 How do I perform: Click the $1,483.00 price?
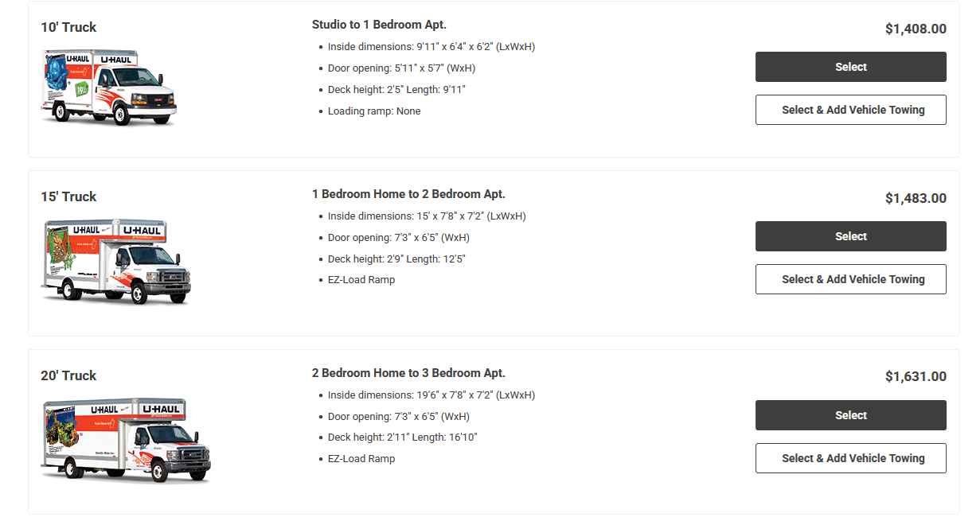point(916,199)
